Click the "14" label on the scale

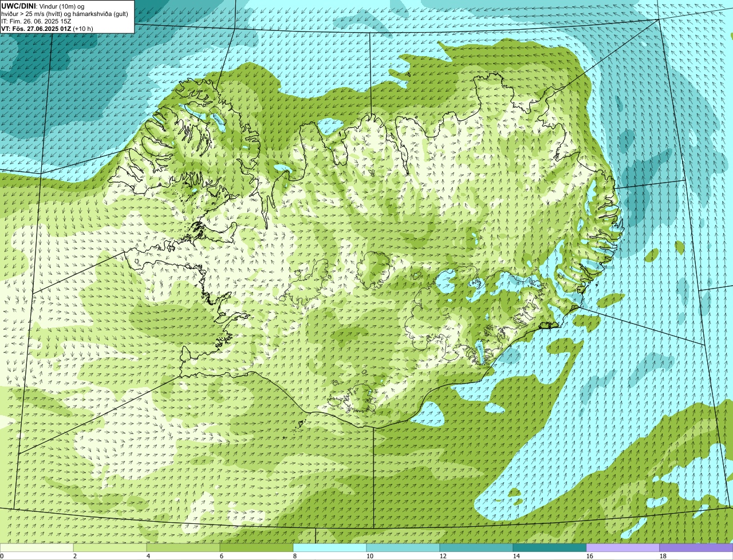517,556
